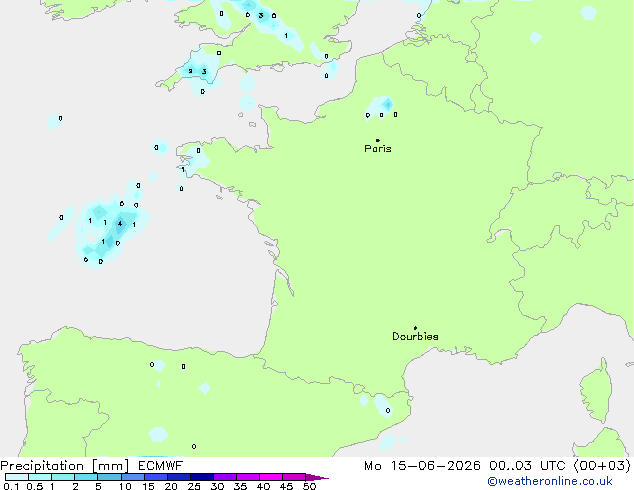This screenshot has width=634, height=490.
Task: Click the rain patch north of Paris
Action: click(x=382, y=106)
